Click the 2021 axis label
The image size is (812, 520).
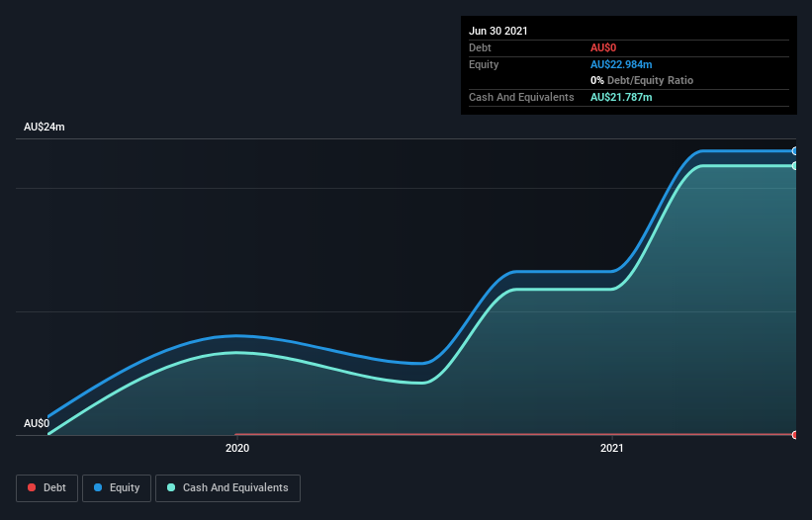[612, 448]
